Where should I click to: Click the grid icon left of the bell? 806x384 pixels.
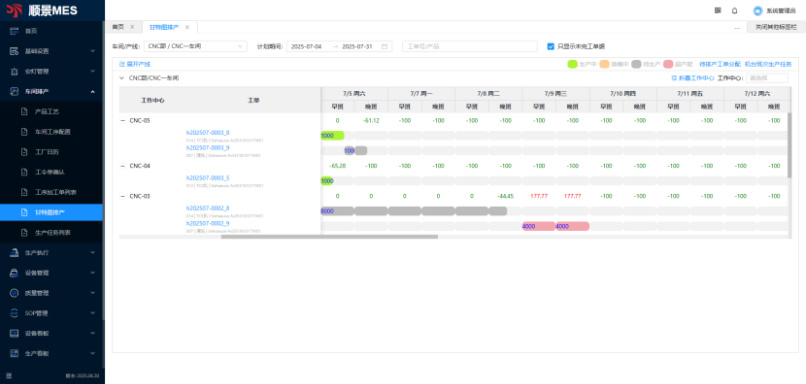coord(718,10)
